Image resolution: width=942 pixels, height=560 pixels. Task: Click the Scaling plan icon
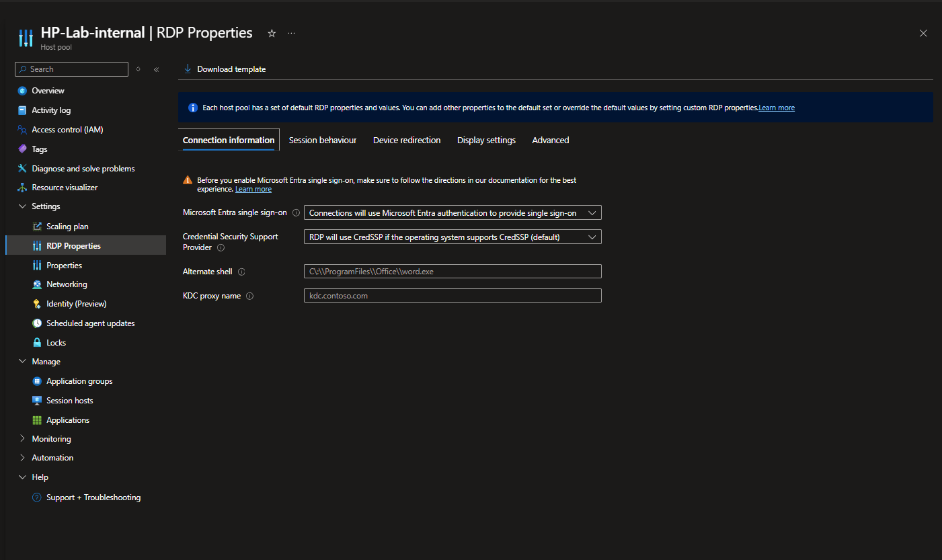click(x=37, y=227)
